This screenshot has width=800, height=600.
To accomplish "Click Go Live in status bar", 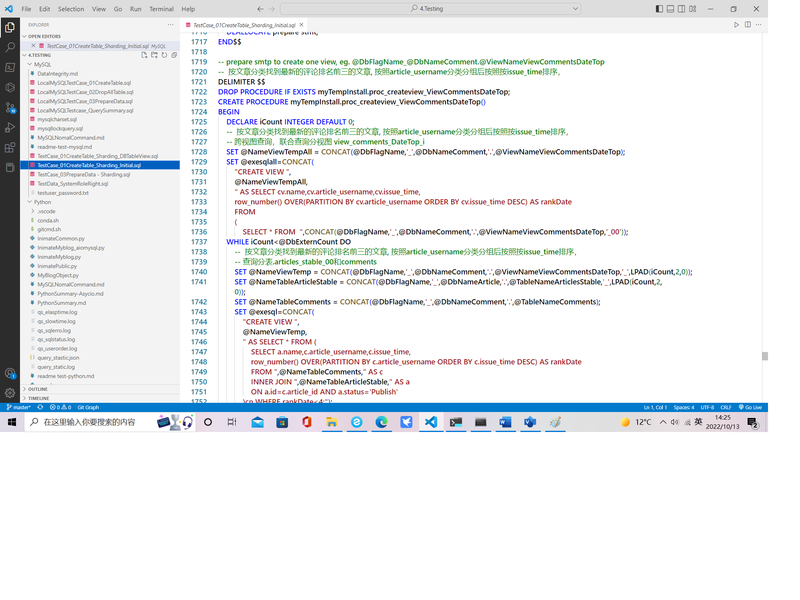I will click(x=750, y=407).
